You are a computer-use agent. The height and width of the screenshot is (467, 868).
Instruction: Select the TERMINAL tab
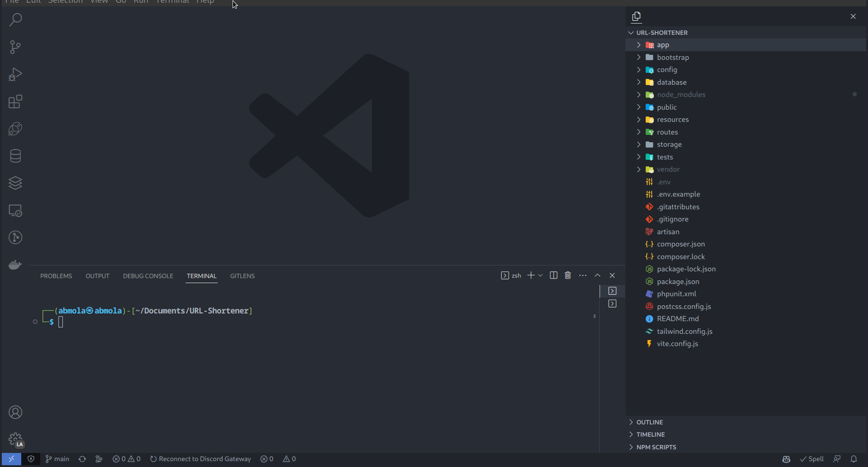(x=202, y=276)
